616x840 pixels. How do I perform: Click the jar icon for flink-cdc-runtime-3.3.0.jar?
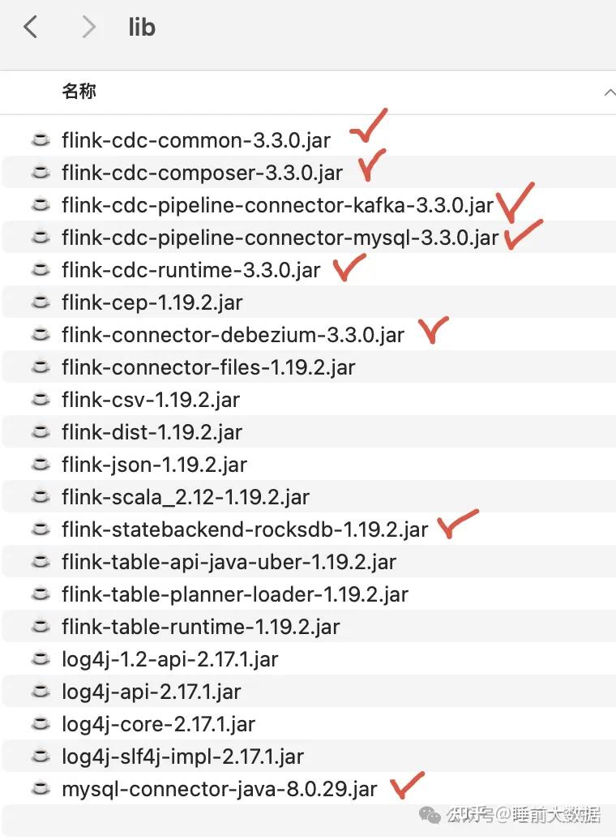pyautogui.click(x=41, y=269)
